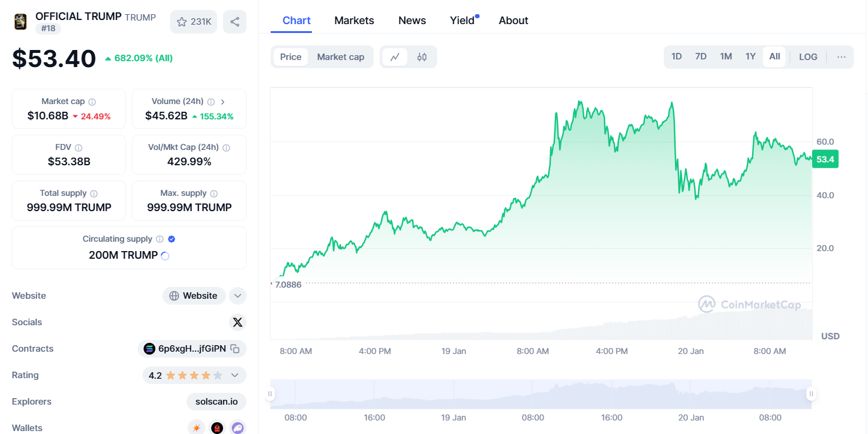868x434 pixels.
Task: Click circulating supply progress ring
Action: [165, 256]
